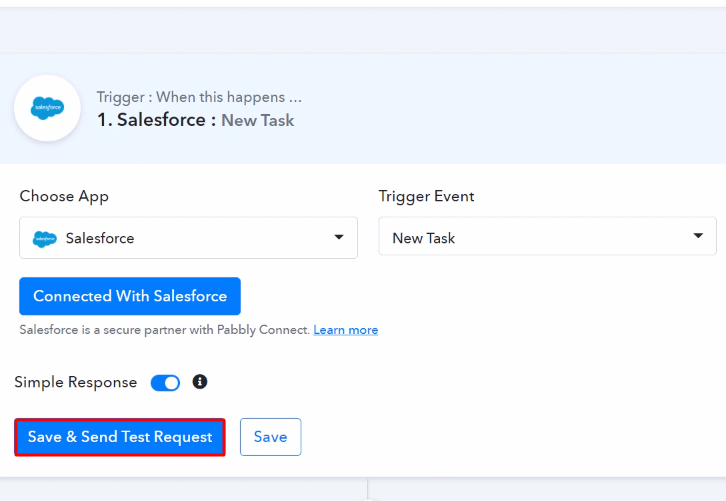The width and height of the screenshot is (726, 501).
Task: Click 'Trigger : When this happens ...' text
Action: pos(199,97)
